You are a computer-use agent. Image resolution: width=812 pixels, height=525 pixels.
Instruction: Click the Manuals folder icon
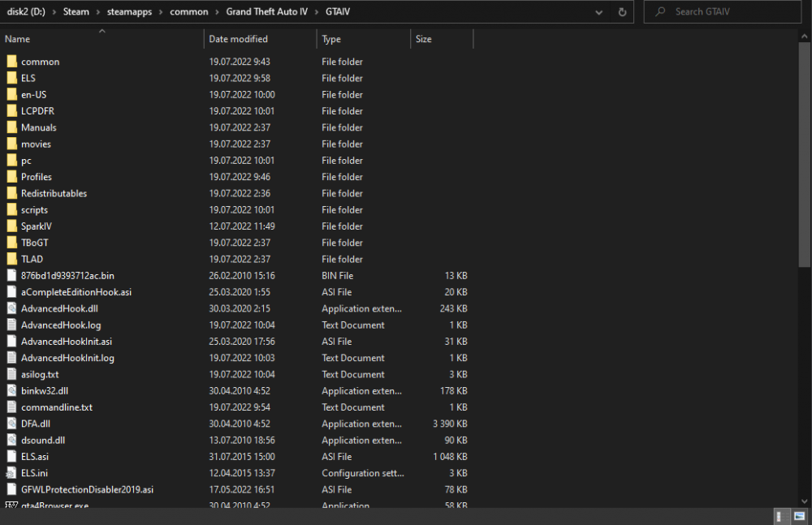[x=12, y=127]
